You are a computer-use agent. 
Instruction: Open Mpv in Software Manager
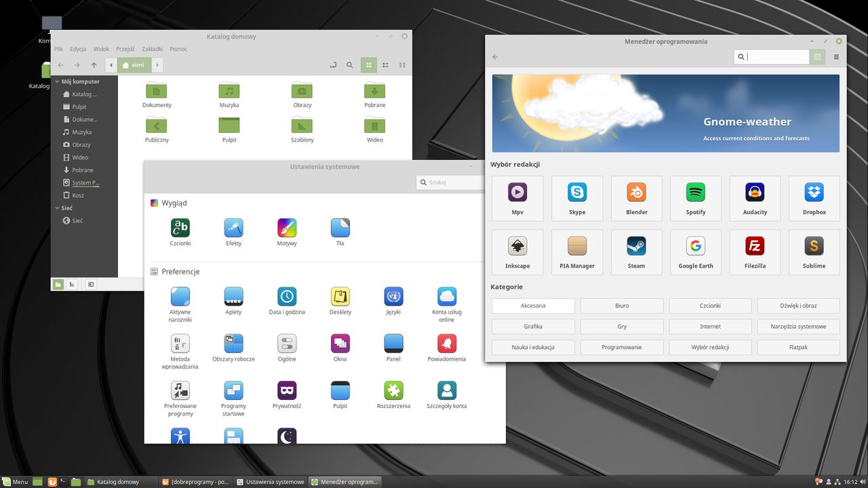pyautogui.click(x=517, y=199)
